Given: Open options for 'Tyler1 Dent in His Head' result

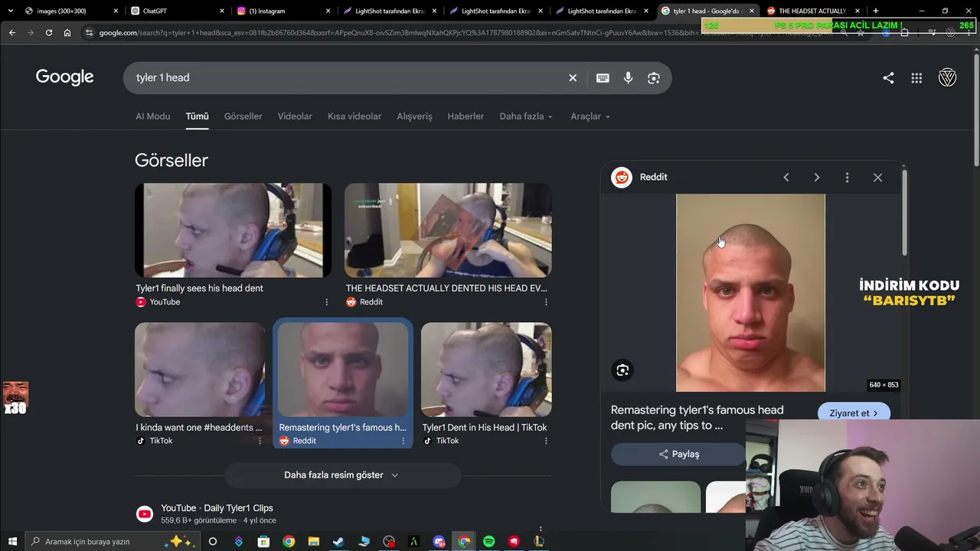Looking at the screenshot, I should pos(546,441).
